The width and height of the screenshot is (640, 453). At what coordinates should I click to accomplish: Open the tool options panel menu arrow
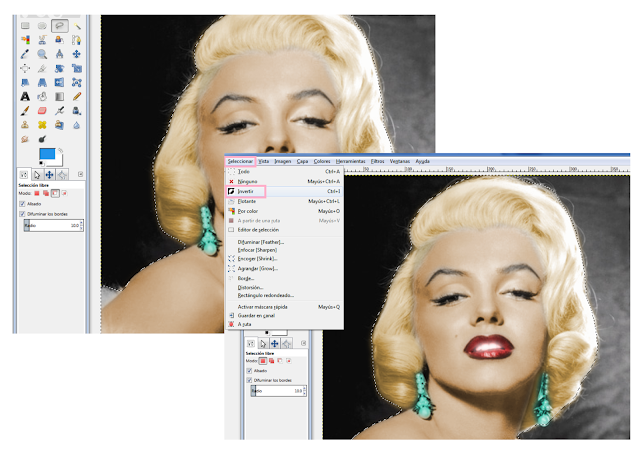click(80, 174)
